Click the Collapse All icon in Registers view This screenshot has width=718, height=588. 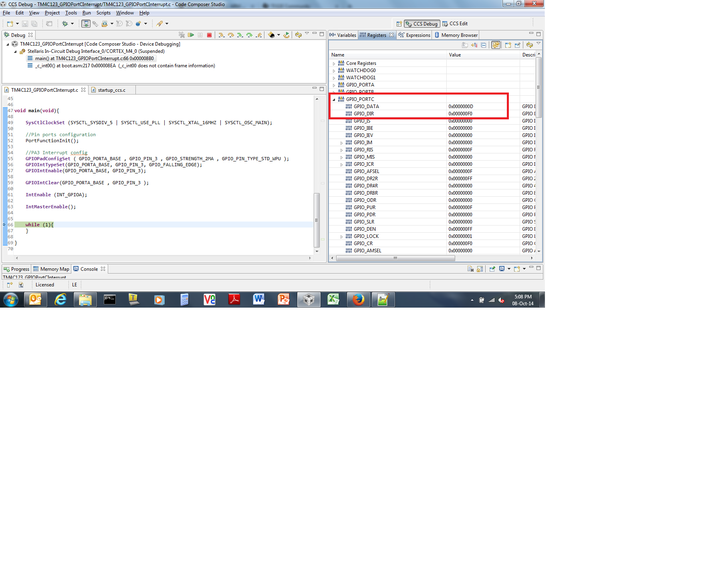[x=484, y=45]
